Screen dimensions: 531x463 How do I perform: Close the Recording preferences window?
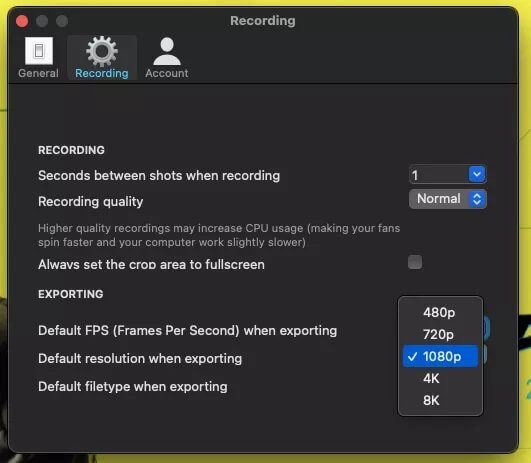tap(22, 21)
